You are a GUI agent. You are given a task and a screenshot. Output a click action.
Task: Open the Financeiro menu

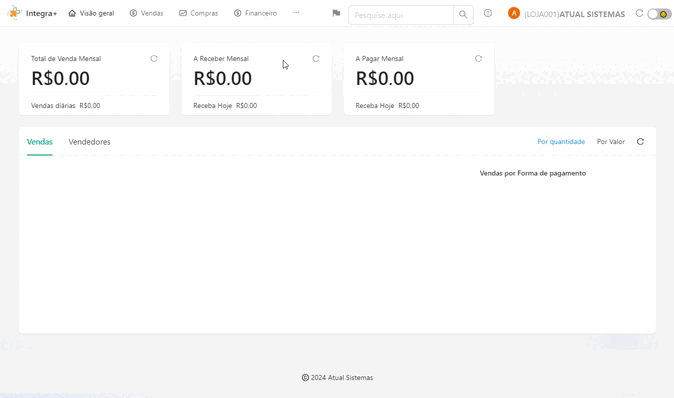(255, 13)
